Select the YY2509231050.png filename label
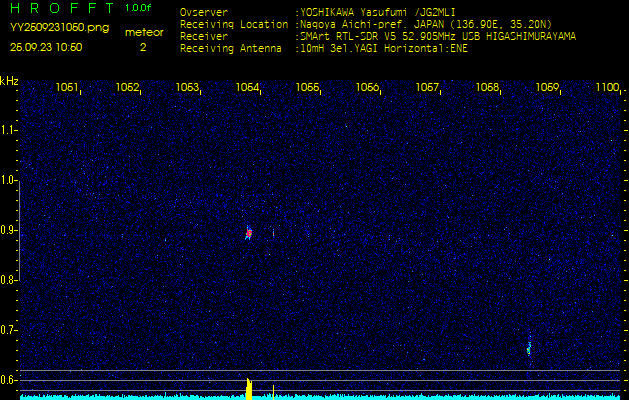 click(48, 30)
